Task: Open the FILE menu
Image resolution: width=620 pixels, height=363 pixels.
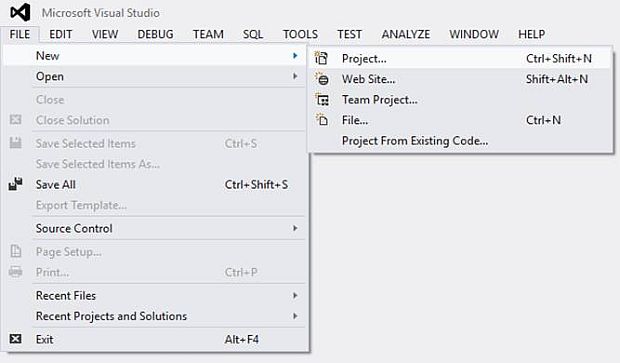Action: [20, 34]
